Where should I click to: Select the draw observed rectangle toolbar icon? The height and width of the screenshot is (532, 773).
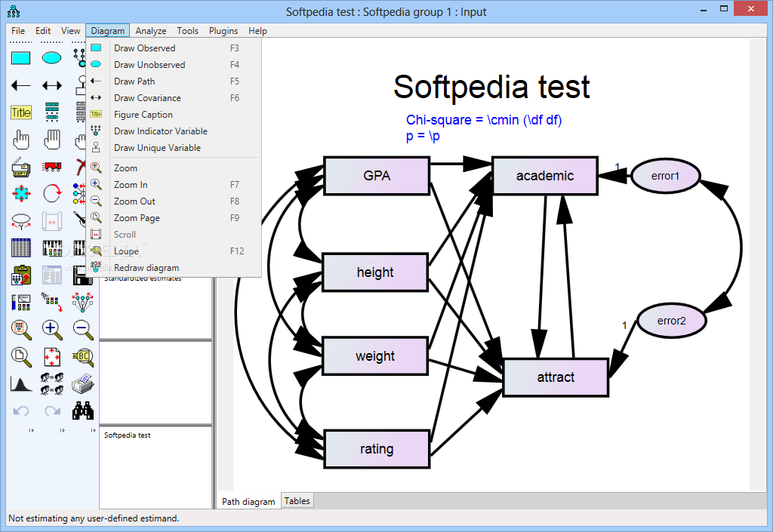pyautogui.click(x=20, y=58)
